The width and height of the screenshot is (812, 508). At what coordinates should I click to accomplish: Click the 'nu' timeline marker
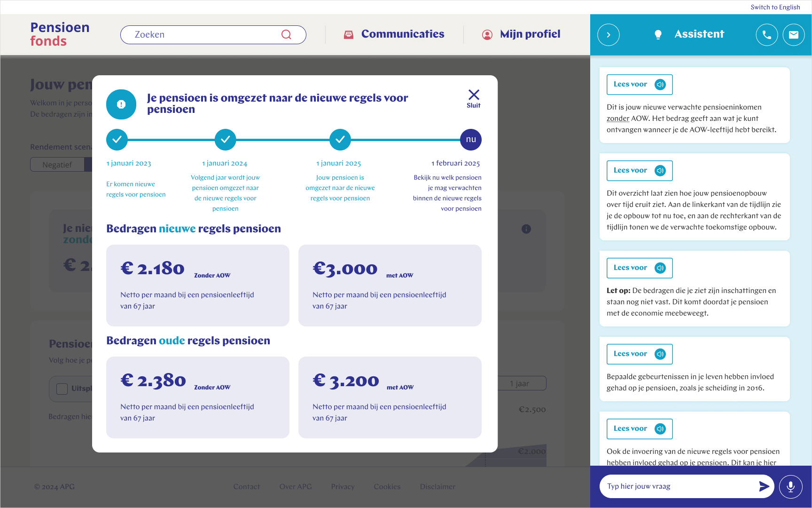tap(471, 140)
